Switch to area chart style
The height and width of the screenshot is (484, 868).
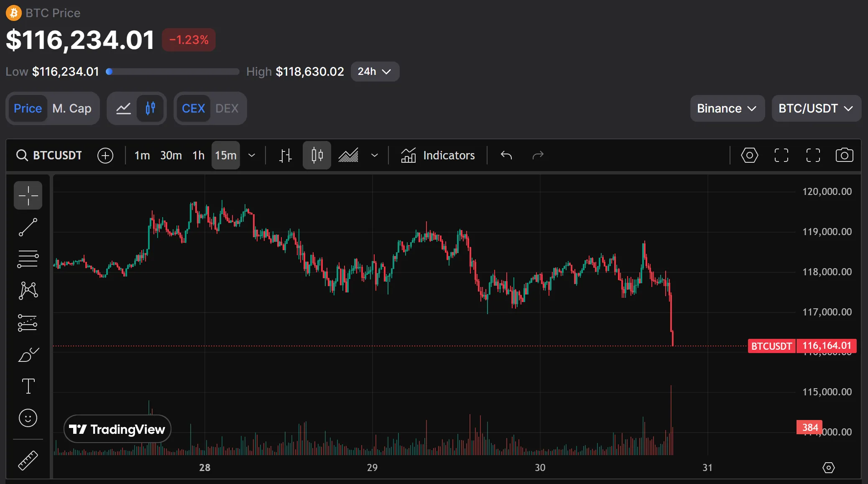(348, 155)
